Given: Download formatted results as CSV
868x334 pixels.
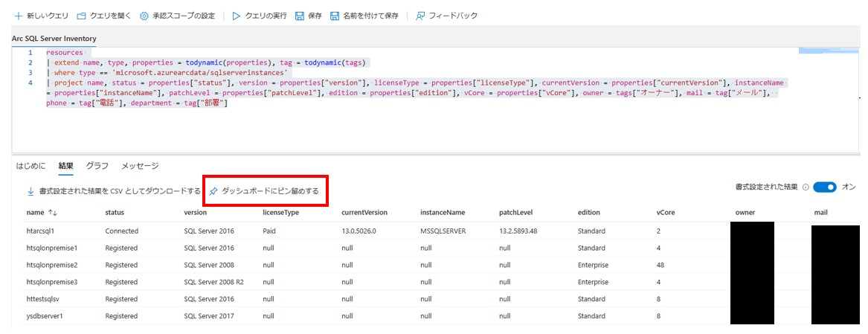Looking at the screenshot, I should [x=114, y=191].
